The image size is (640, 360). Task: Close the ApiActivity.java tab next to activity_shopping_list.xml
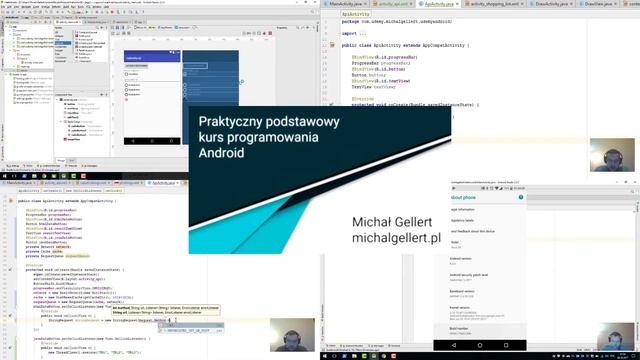(457, 4)
